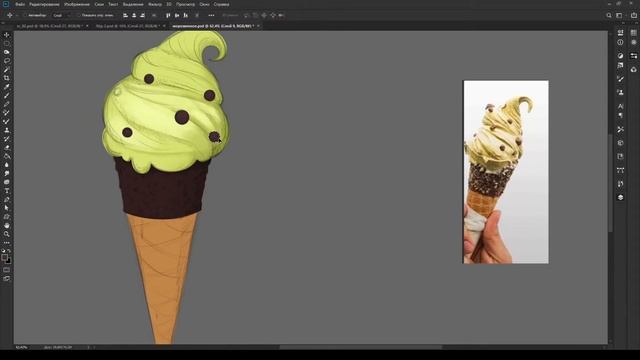Click the Share icon at top right
640x360 pixels.
pos(634,16)
